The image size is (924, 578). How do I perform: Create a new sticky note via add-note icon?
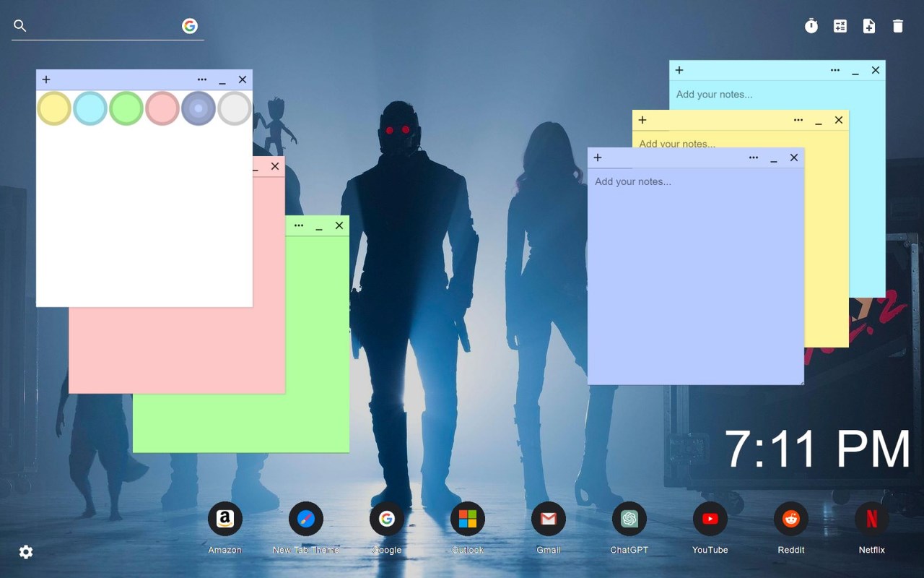tap(869, 26)
